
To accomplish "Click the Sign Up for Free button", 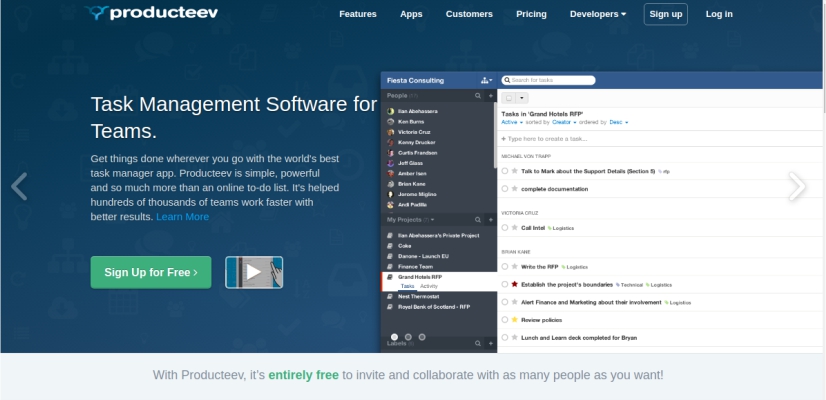I will tap(151, 272).
